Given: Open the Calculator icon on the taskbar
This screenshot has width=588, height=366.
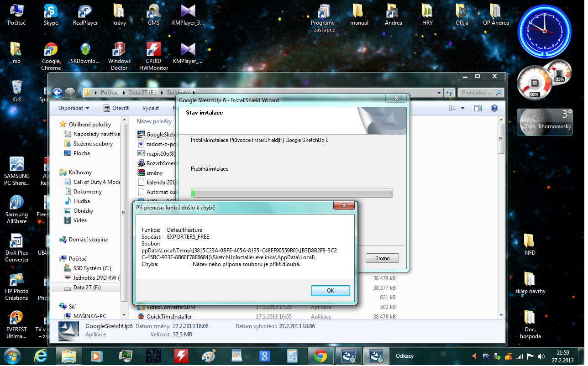Looking at the screenshot, I should pos(292,356).
